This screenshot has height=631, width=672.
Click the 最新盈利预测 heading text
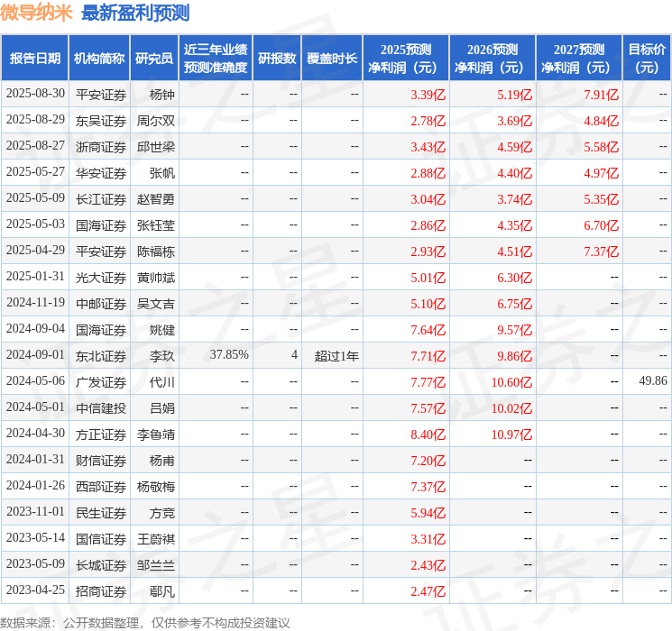[x=135, y=13]
